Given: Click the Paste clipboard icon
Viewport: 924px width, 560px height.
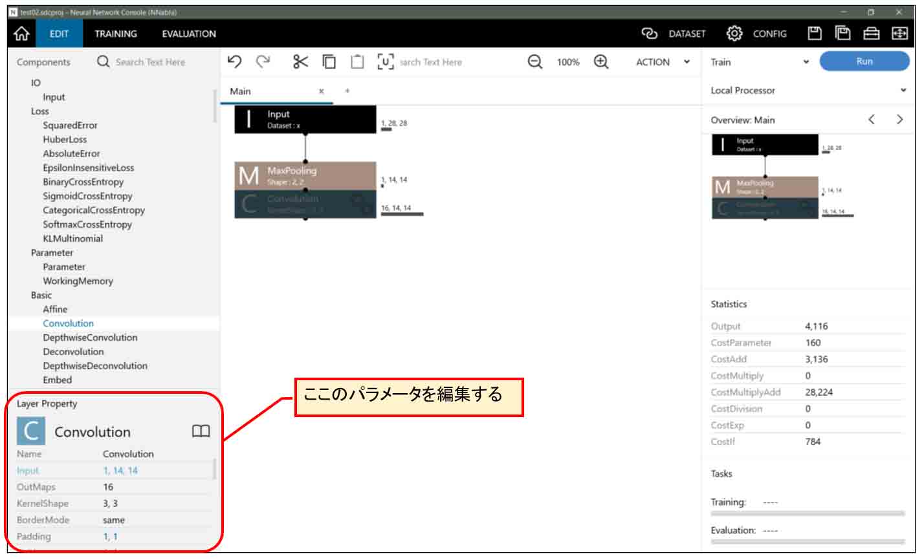Looking at the screenshot, I should point(357,61).
